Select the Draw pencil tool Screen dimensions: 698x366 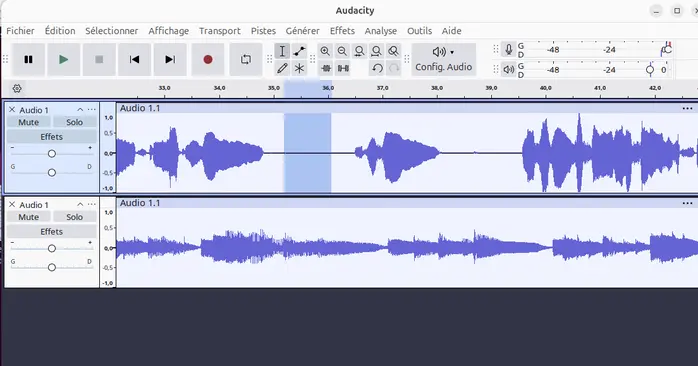pyautogui.click(x=282, y=68)
